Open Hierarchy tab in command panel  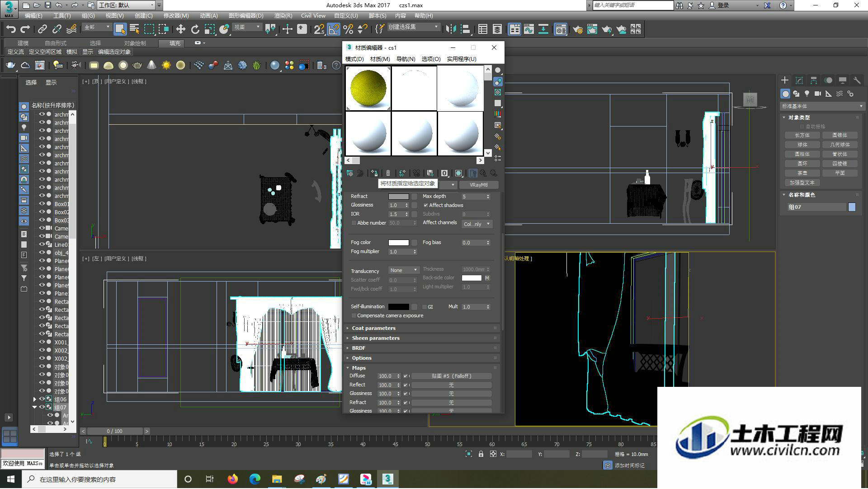[814, 80]
